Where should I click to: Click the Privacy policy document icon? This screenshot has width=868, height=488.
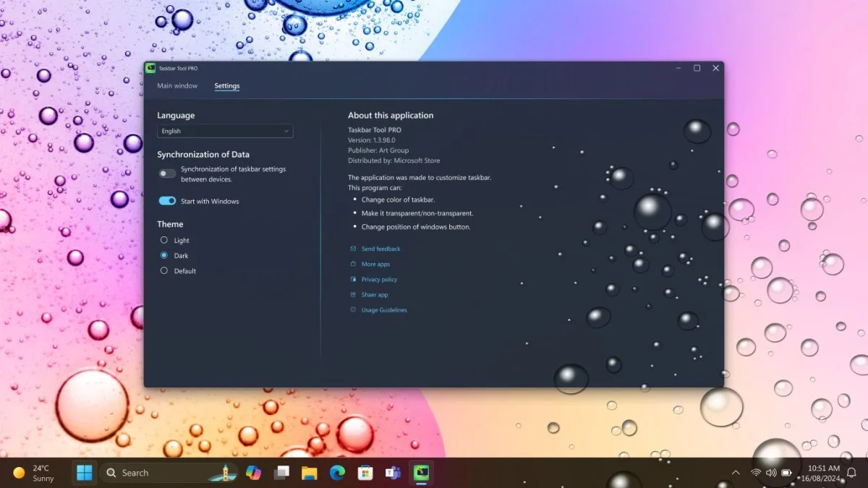pos(353,279)
